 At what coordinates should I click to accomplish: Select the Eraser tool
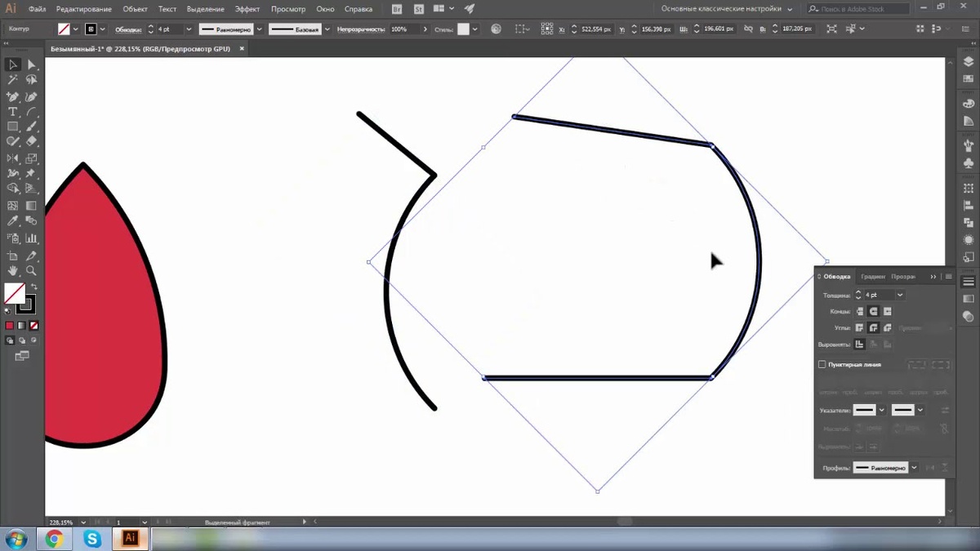(31, 142)
